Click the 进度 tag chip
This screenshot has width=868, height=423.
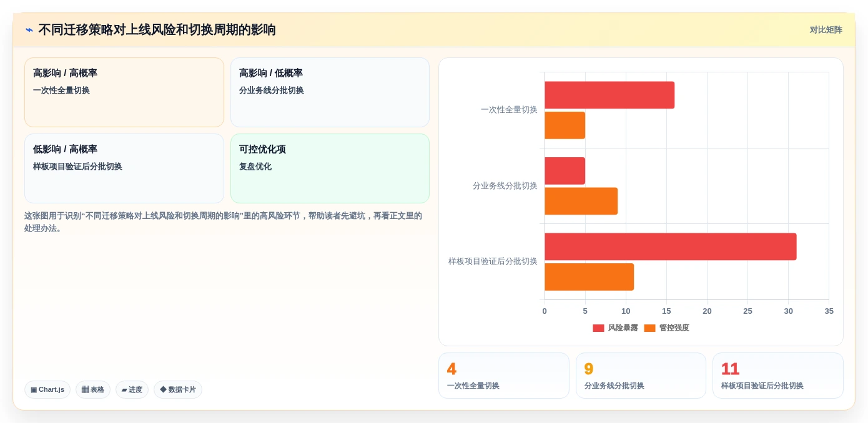pos(132,390)
